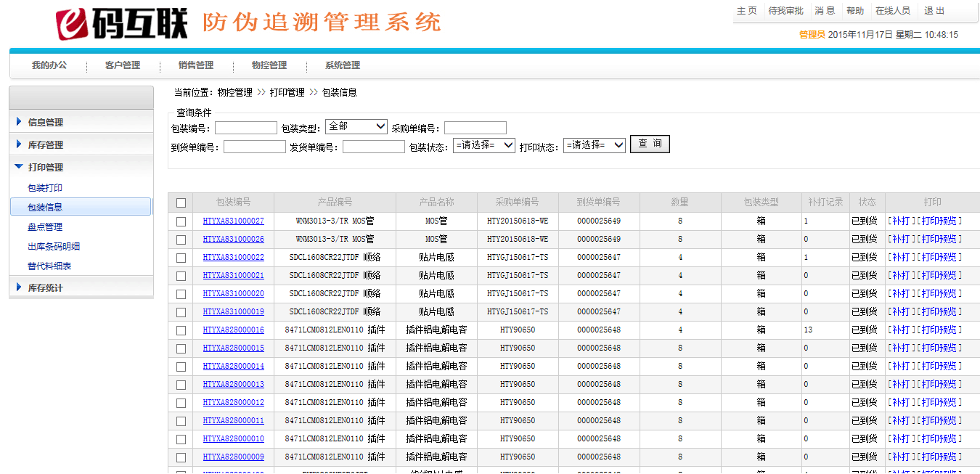This screenshot has height=474, width=980.
Task: Expand the 库存统计 sidebar section
Action: [x=45, y=288]
